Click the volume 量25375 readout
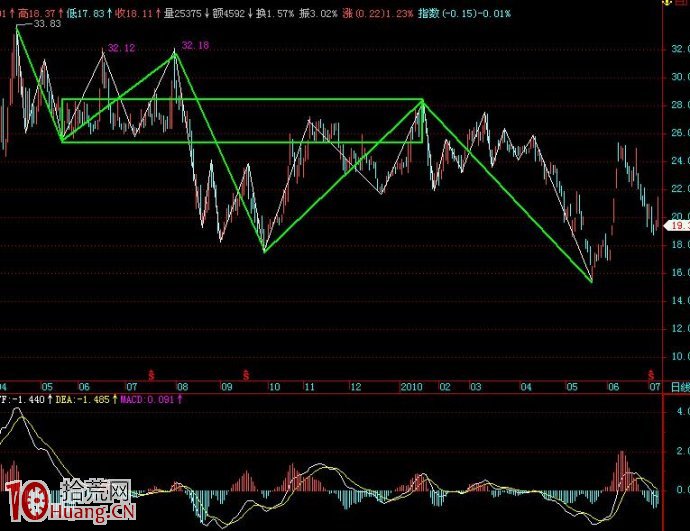This screenshot has height=531, width=690. pyautogui.click(x=183, y=14)
